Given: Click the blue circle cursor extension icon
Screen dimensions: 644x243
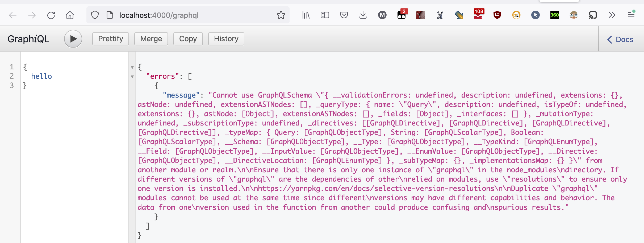Looking at the screenshot, I should (x=536, y=15).
